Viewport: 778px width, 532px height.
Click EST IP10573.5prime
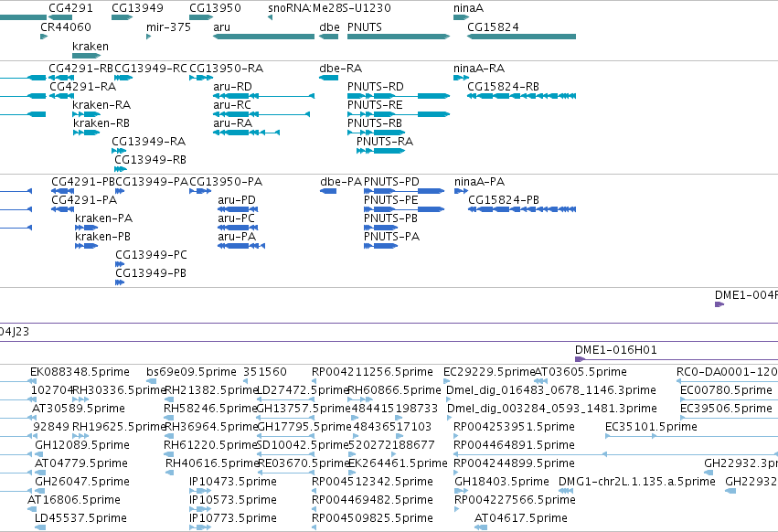pos(200,509)
